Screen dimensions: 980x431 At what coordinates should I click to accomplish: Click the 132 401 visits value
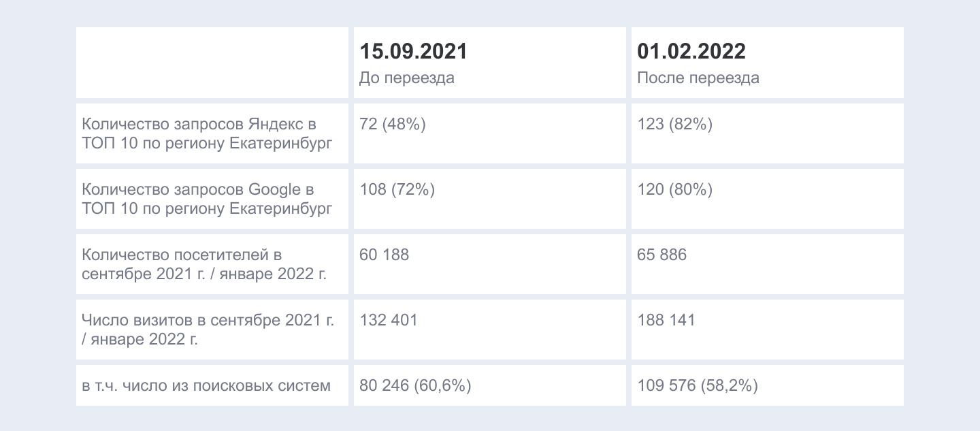click(x=388, y=321)
